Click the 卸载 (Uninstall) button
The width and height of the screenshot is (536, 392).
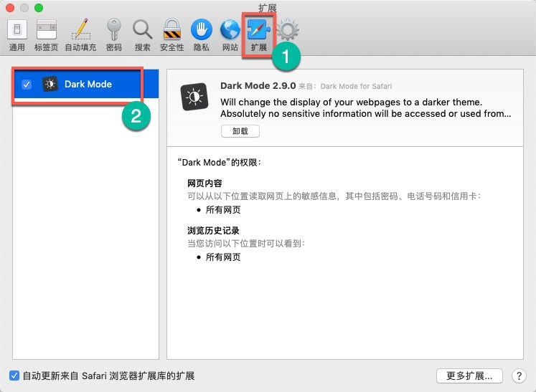[x=240, y=131]
